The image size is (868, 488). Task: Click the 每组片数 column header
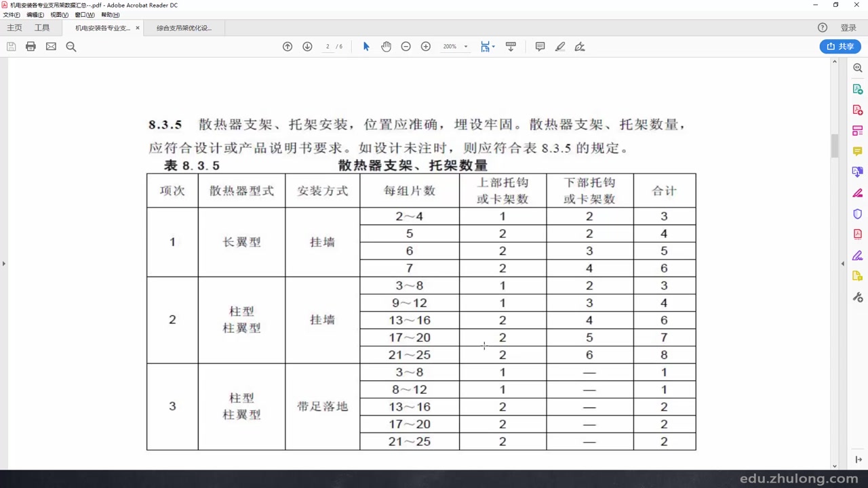pos(410,190)
